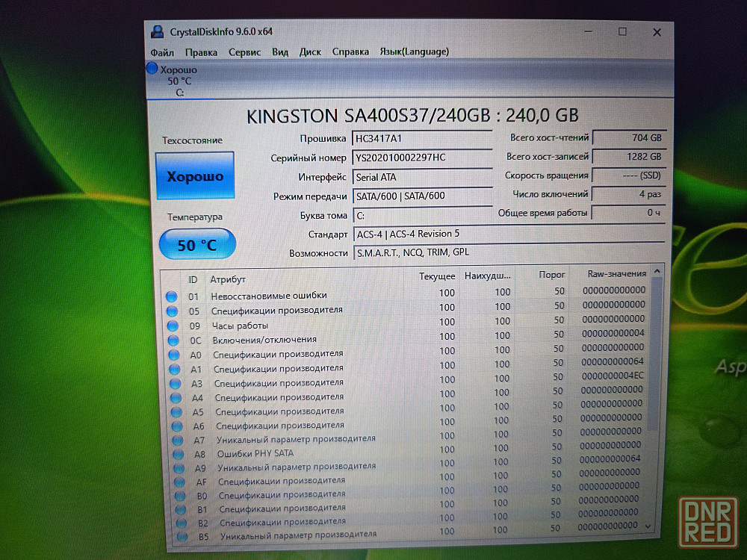The image size is (747, 560).
Task: Click the serial number field YS202010002297HC
Action: click(422, 158)
